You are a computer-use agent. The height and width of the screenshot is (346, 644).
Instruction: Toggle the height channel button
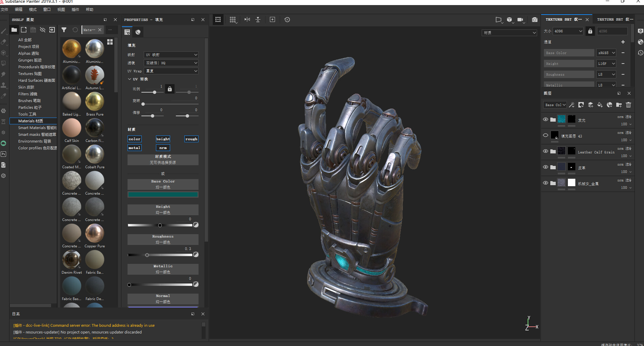click(x=163, y=139)
